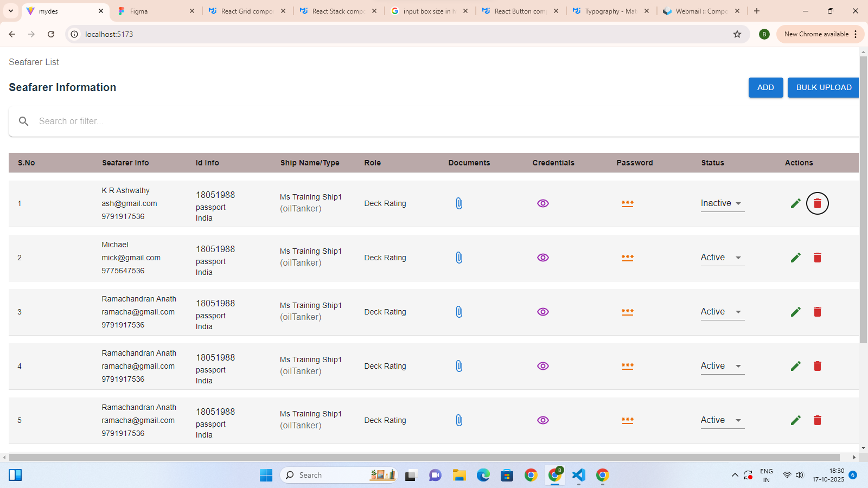Click password dots icon in row 3

click(627, 312)
